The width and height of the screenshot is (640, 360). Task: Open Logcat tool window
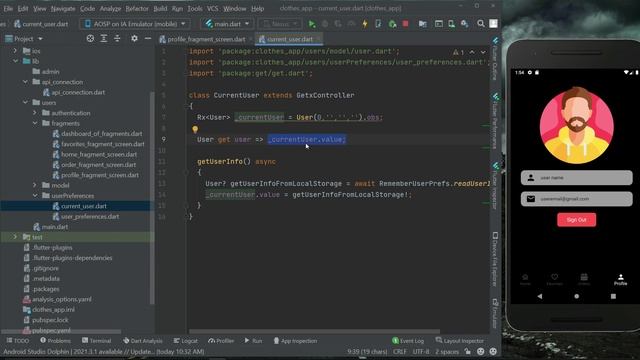pos(185,341)
